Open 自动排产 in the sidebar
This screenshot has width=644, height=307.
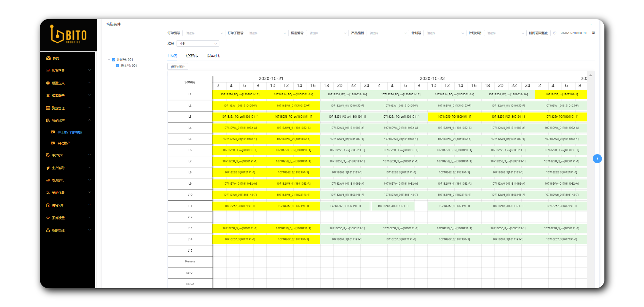64,143
